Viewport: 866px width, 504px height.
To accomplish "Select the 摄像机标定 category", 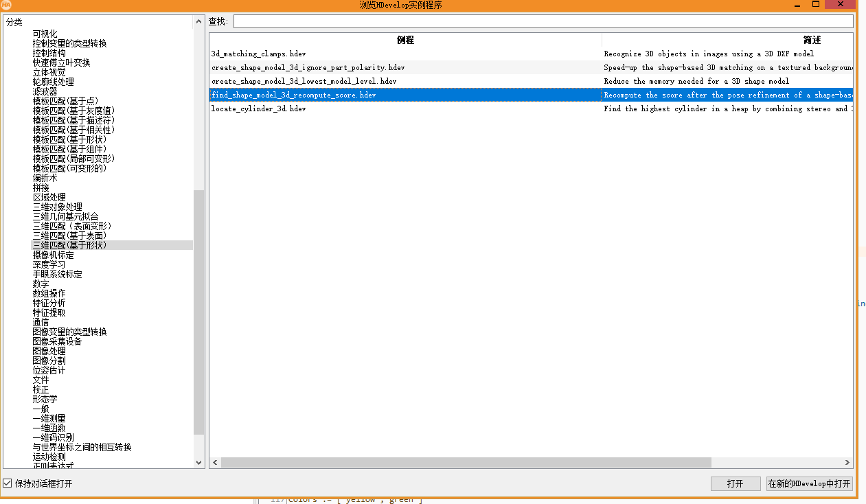I will pyautogui.click(x=53, y=255).
